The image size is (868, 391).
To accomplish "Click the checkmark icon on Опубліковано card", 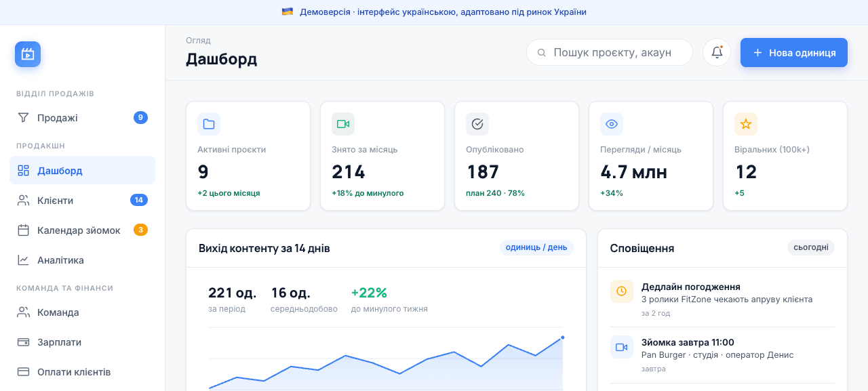I will click(x=477, y=124).
